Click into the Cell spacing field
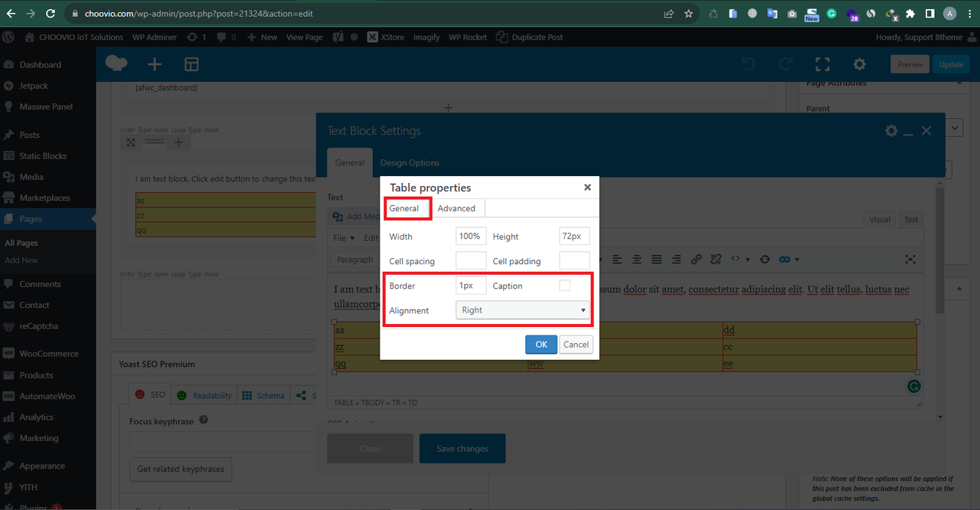This screenshot has height=510, width=980. (471, 261)
